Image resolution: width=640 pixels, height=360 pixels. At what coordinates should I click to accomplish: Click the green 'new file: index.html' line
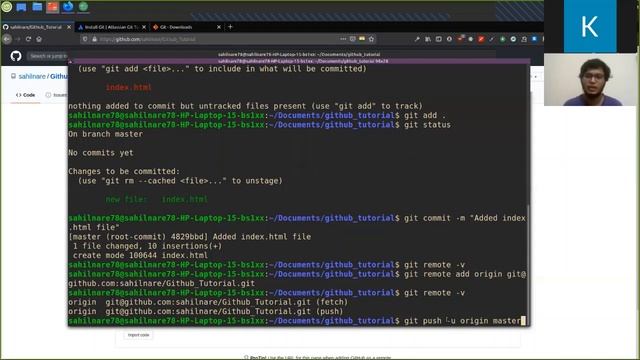(x=157, y=200)
